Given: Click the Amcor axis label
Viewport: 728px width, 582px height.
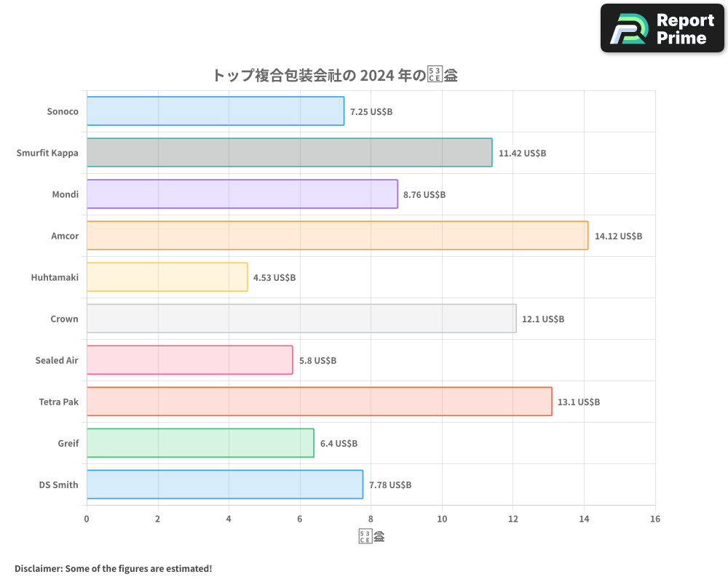Looking at the screenshot, I should point(65,236).
